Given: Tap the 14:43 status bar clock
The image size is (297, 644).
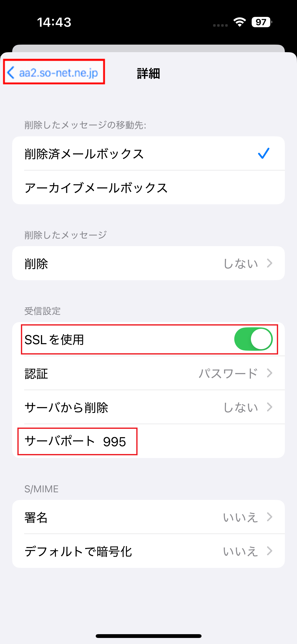Looking at the screenshot, I should click(54, 22).
